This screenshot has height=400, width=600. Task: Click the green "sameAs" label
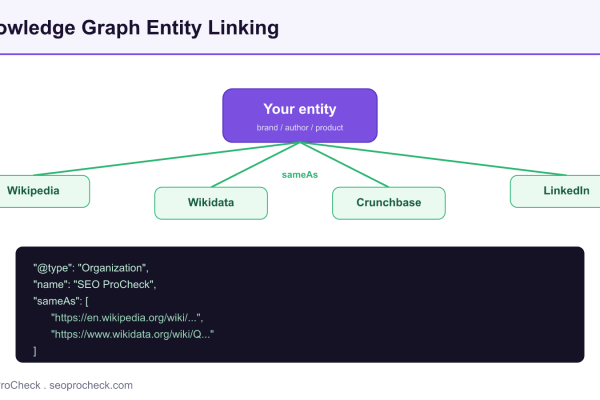coord(300,175)
